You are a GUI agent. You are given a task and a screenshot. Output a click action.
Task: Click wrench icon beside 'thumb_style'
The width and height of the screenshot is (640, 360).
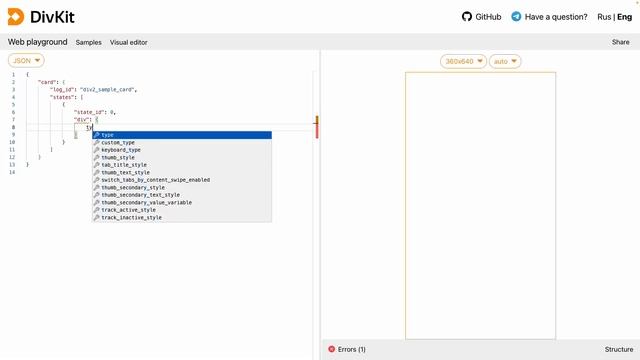(x=97, y=158)
